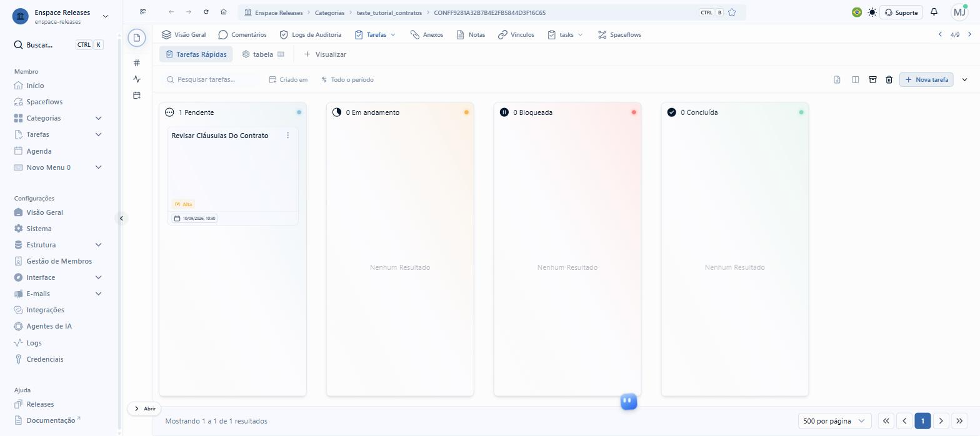
Task: Click the home icon in the top bar
Action: click(224, 12)
